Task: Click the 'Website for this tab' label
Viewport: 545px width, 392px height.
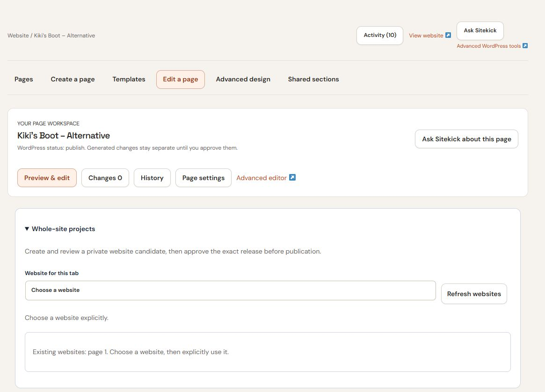Action: coord(52,273)
